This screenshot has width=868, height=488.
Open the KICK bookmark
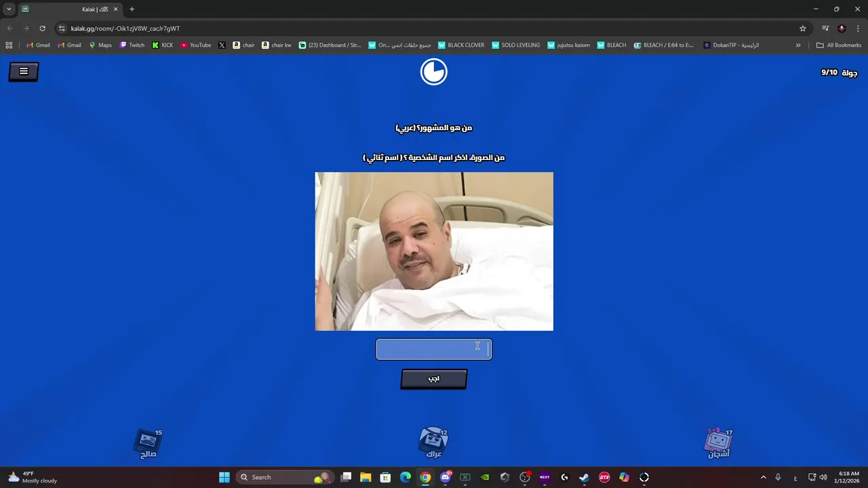163,45
